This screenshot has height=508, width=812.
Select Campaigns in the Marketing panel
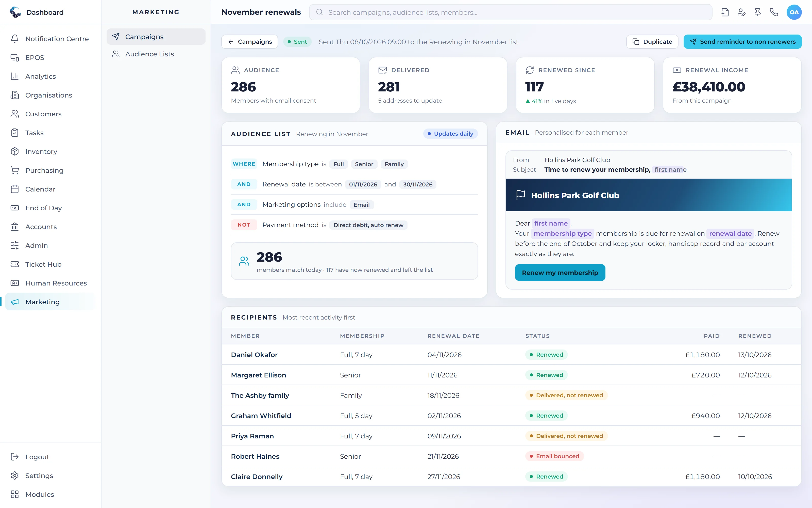point(156,37)
